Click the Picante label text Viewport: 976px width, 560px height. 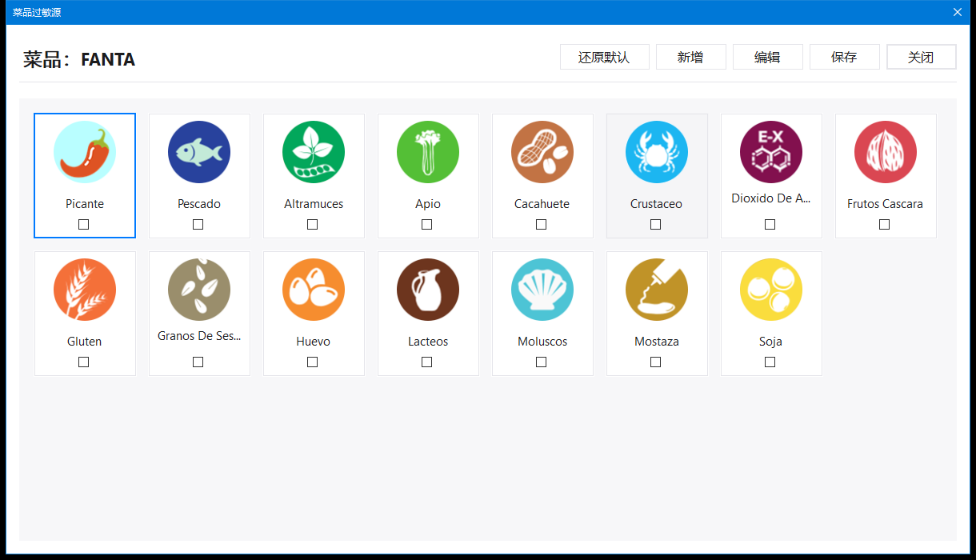coord(85,204)
